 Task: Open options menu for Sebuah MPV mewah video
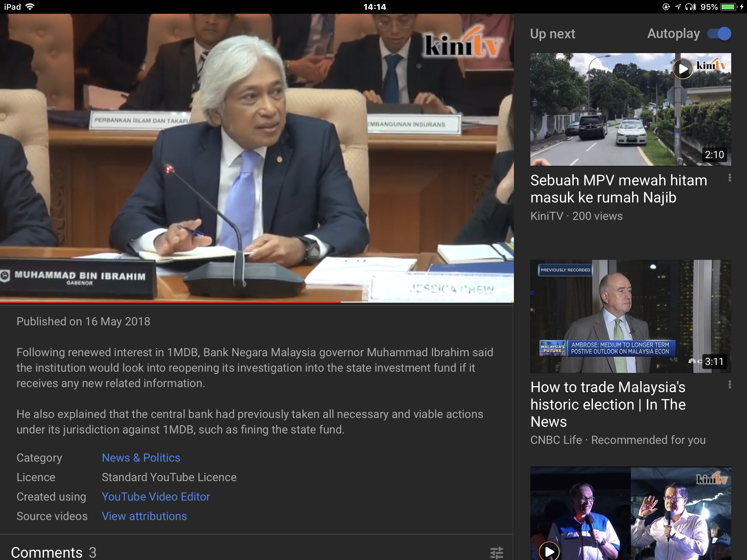730,178
